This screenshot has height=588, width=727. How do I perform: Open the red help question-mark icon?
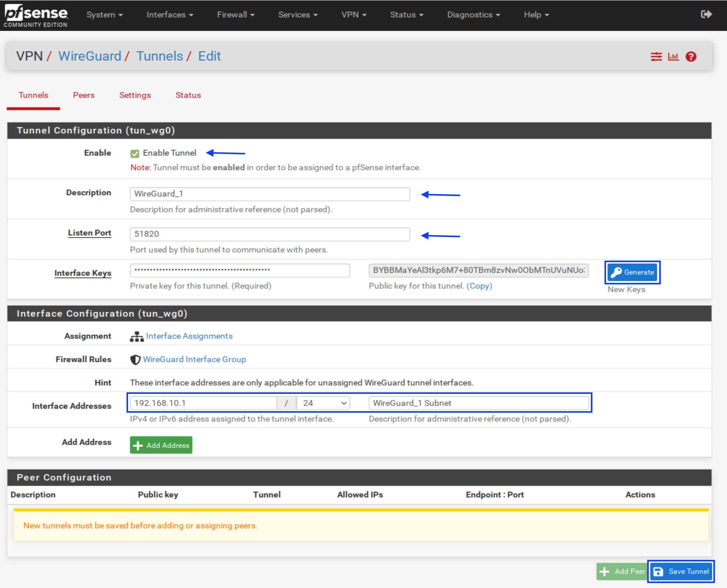pyautogui.click(x=691, y=57)
